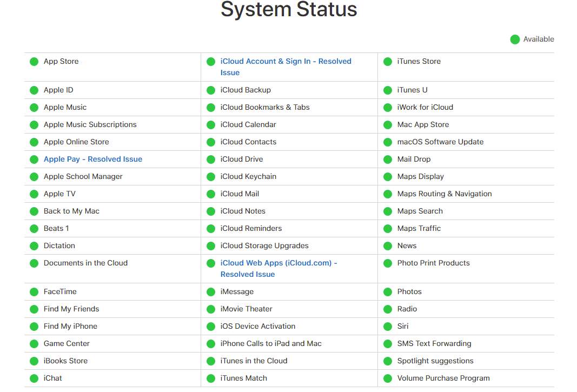Click the iCloud Storage Upgrades entry
Screen dimensions: 577x392
point(264,245)
